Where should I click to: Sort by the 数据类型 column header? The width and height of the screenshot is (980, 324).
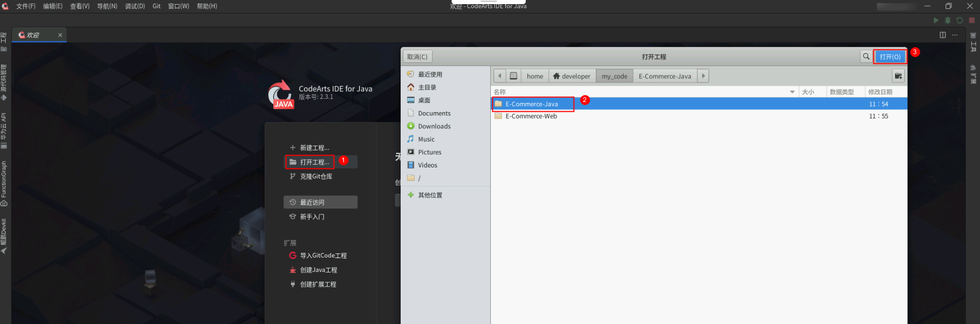pyautogui.click(x=845, y=92)
